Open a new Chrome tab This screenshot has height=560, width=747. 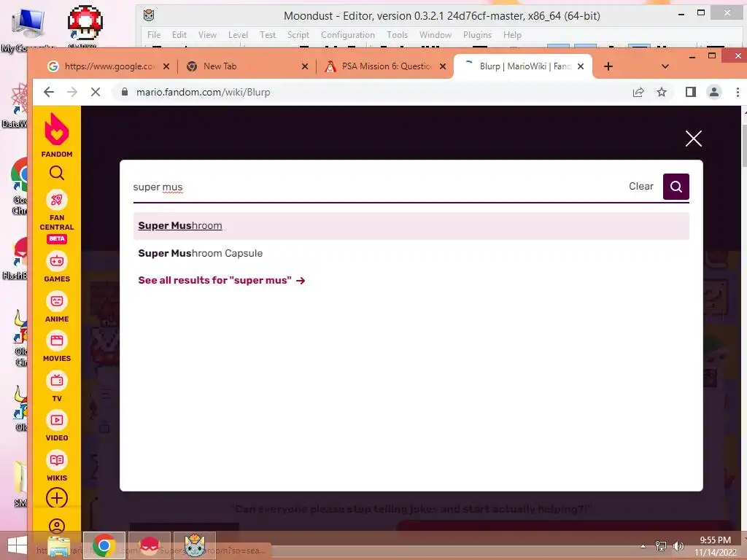tap(608, 66)
